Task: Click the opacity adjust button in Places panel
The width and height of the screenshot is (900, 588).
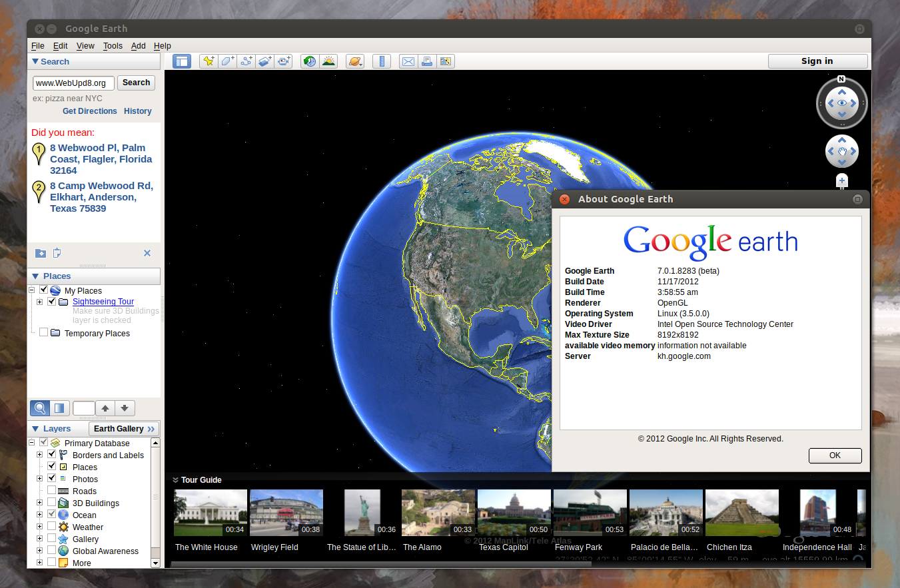Action: pyautogui.click(x=59, y=408)
